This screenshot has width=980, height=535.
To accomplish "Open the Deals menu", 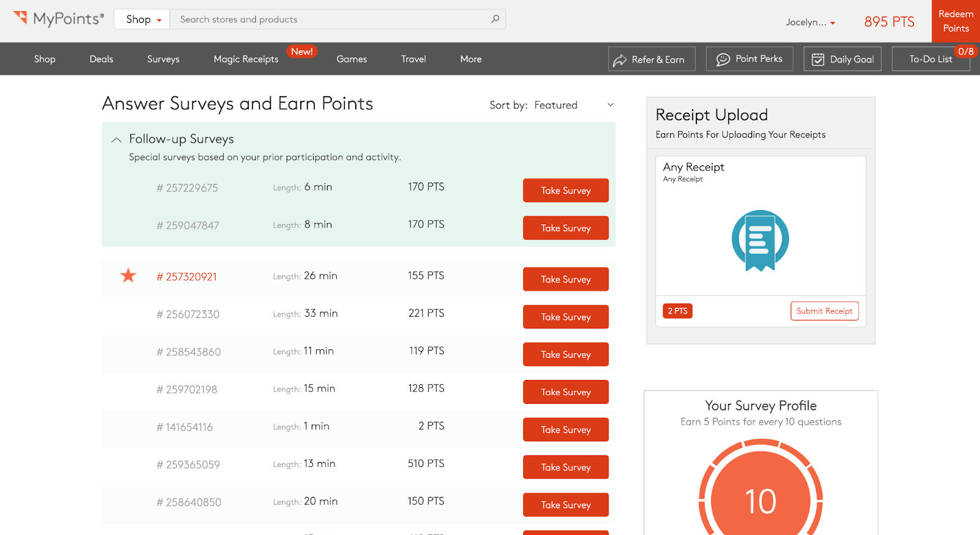I will point(101,59).
